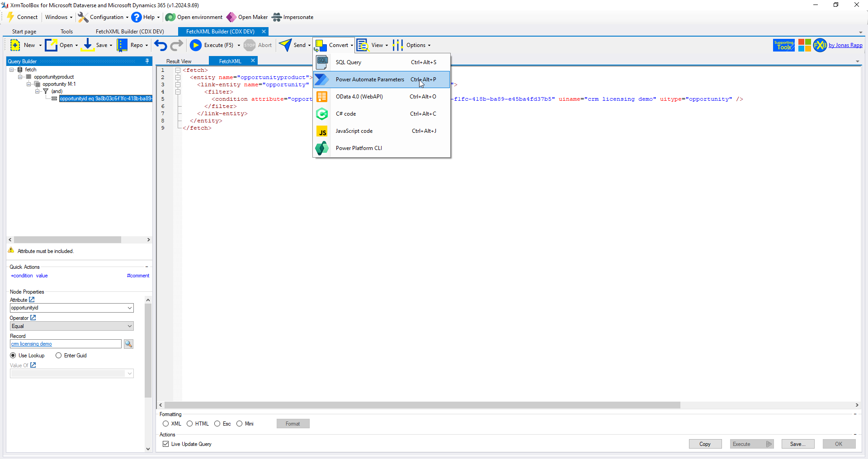The image size is (868, 459).
Task: Choose Power Platform CLI conversion
Action: [382, 148]
